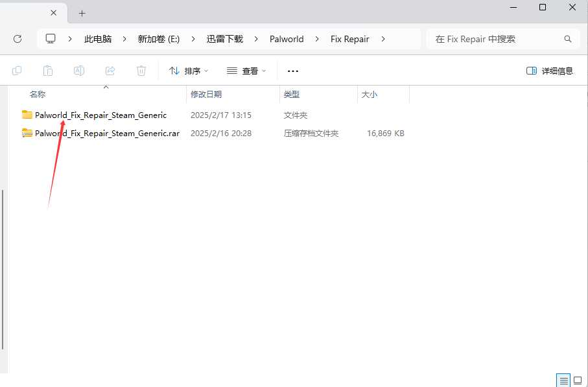This screenshot has height=387, width=588.
Task: Close the current tab
Action: [54, 13]
